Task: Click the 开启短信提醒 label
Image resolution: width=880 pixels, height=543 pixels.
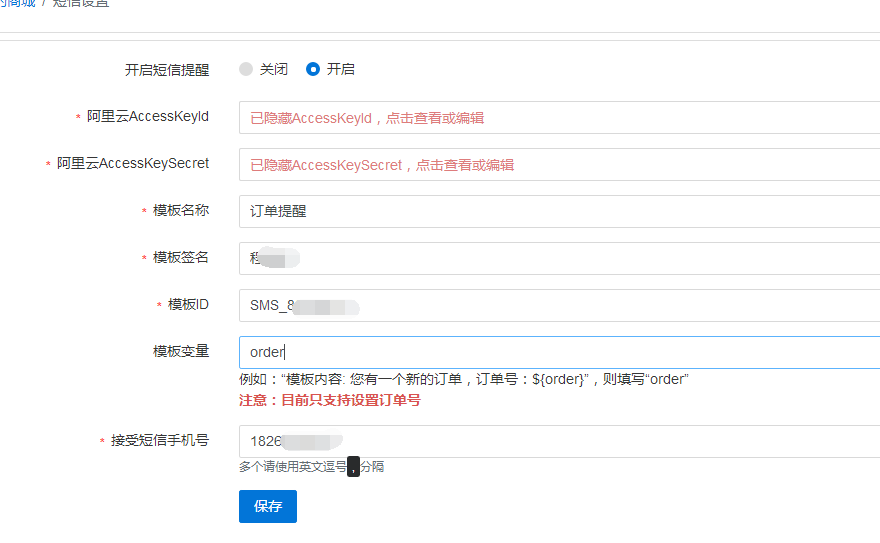Action: (167, 70)
